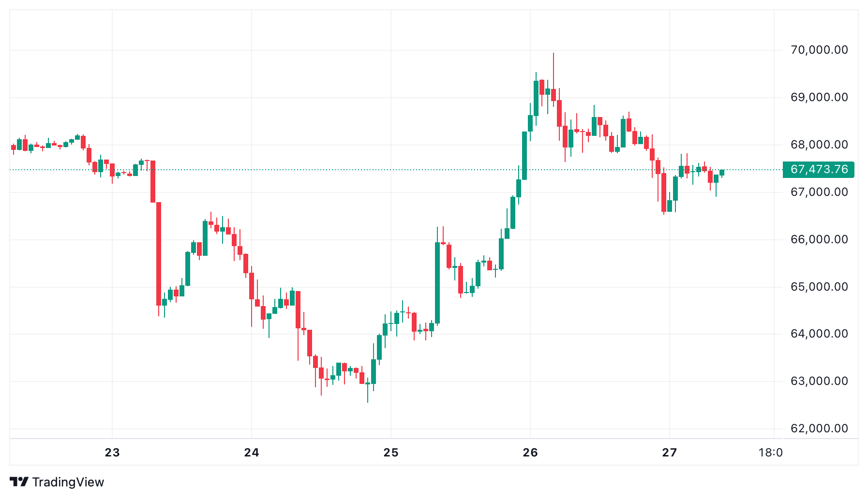Select date label 26 on time axis
The image size is (868, 499).
pos(530,453)
